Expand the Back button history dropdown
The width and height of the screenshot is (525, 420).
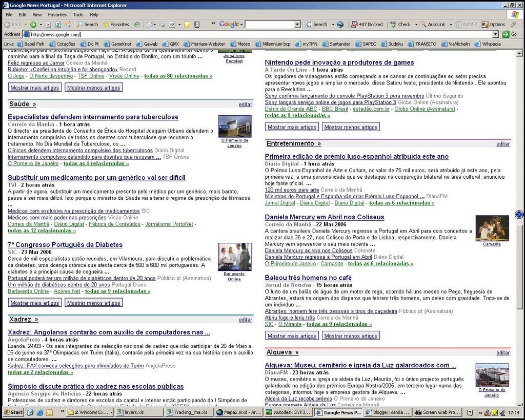(26, 25)
